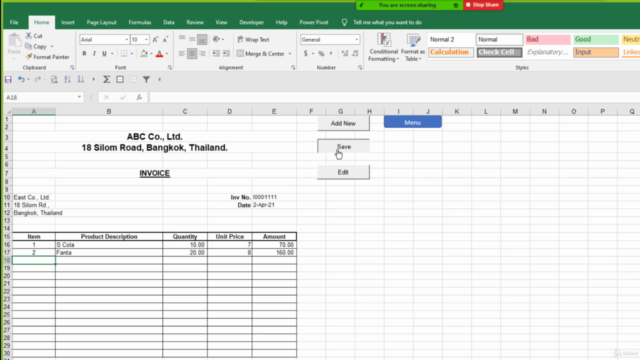The width and height of the screenshot is (640, 360).
Task: Center text horizontally
Action: 192,53
